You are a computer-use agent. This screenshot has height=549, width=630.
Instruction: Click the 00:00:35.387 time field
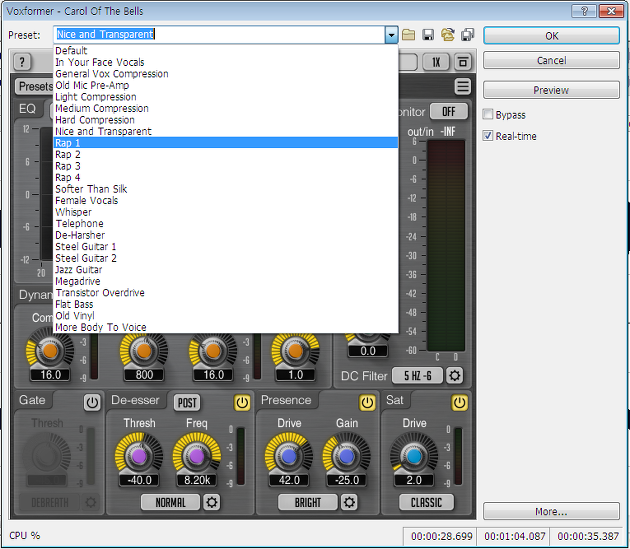point(587,536)
